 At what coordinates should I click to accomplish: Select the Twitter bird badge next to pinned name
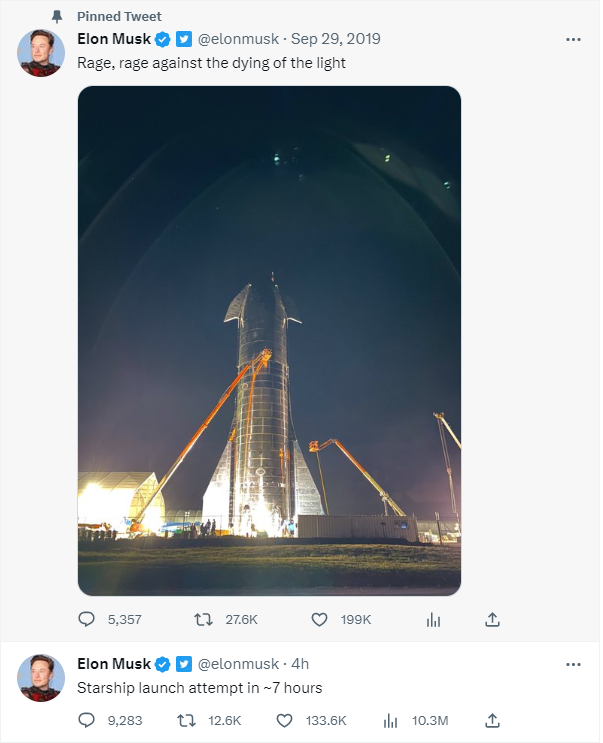184,39
